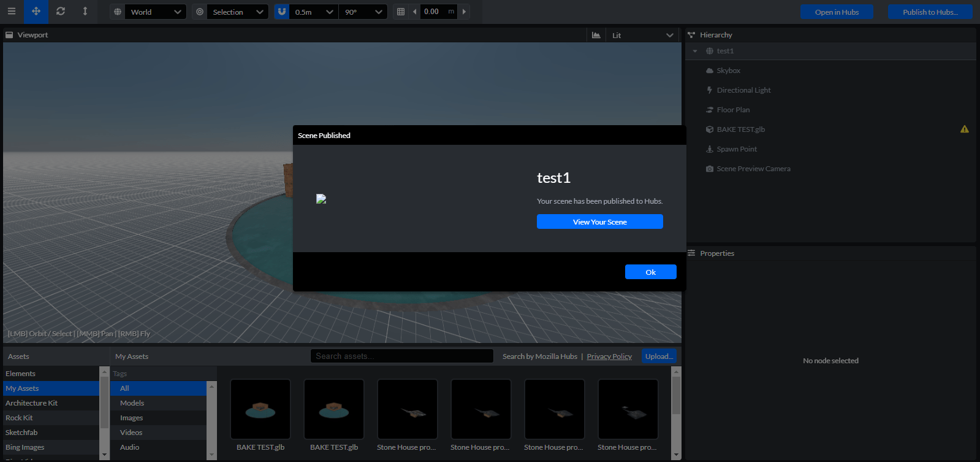The image size is (980, 462).
Task: Click the first Stone House thumbnail
Action: pos(408,409)
